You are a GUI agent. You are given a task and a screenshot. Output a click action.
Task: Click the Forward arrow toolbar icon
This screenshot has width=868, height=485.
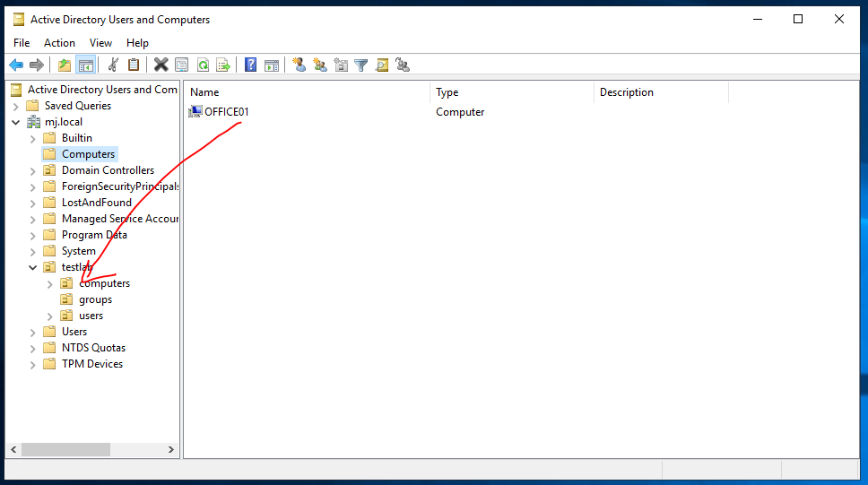click(37, 65)
